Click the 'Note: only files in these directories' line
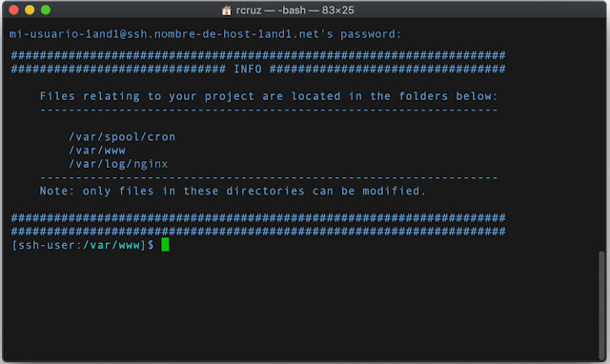The image size is (610, 364). tap(233, 191)
